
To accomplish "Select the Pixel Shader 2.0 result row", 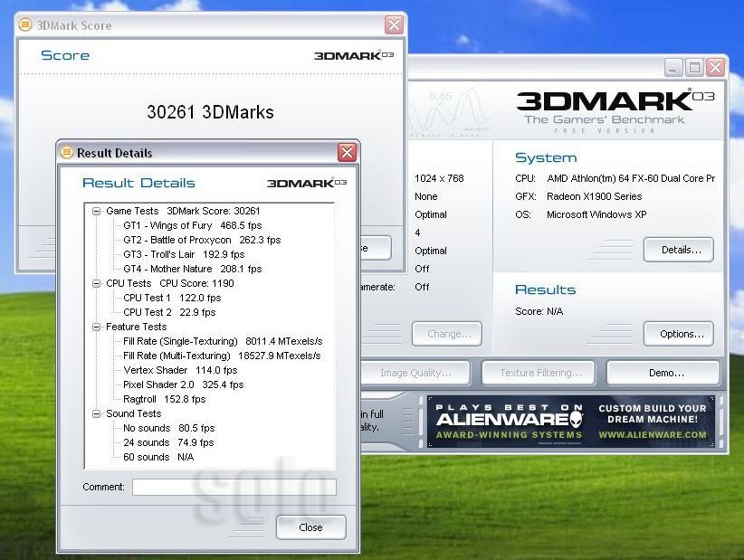I will [x=183, y=384].
